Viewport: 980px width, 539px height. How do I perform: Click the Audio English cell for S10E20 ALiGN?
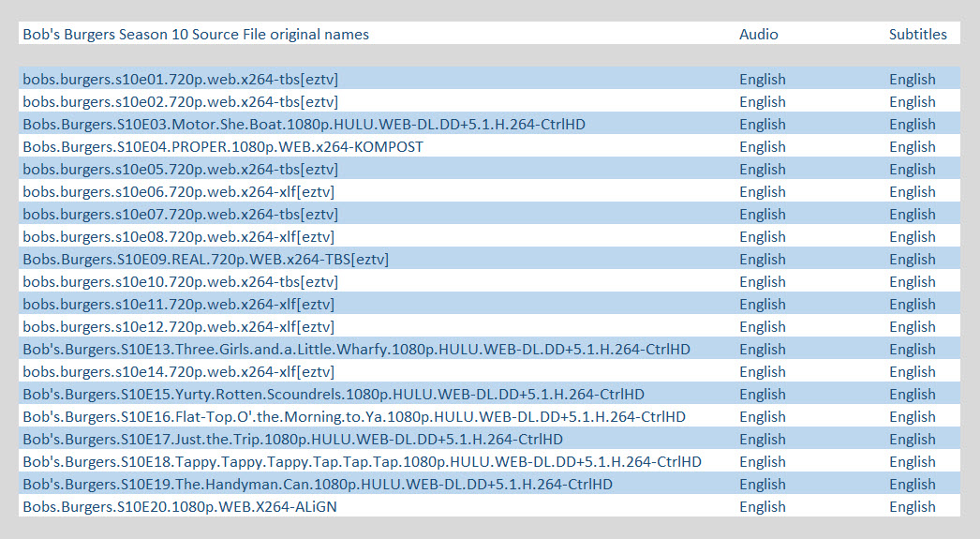pos(762,507)
